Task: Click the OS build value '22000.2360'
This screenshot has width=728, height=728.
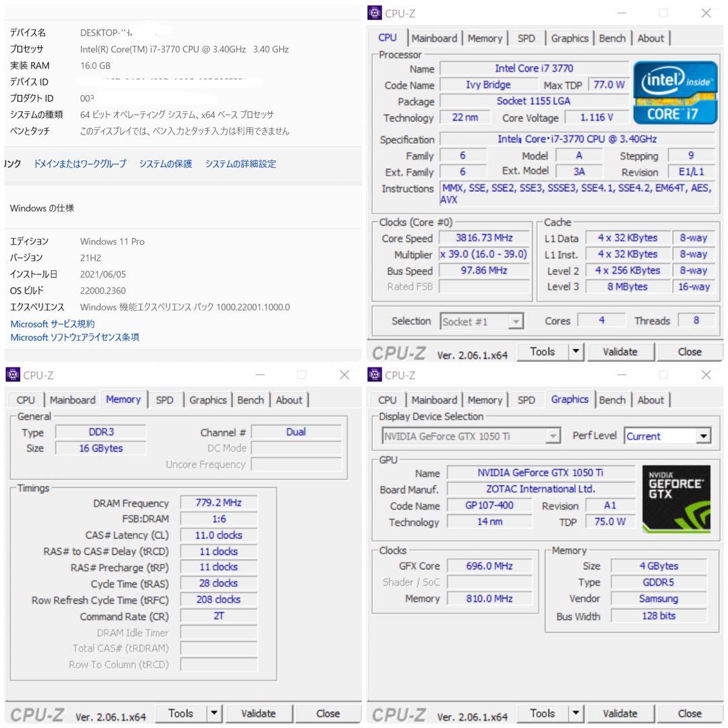Action: 103,291
